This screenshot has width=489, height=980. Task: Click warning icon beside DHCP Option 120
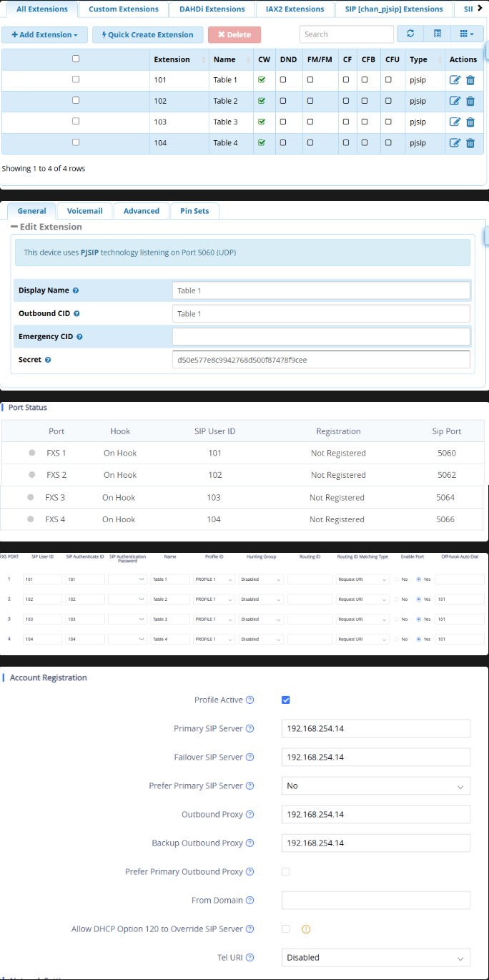pos(306,929)
